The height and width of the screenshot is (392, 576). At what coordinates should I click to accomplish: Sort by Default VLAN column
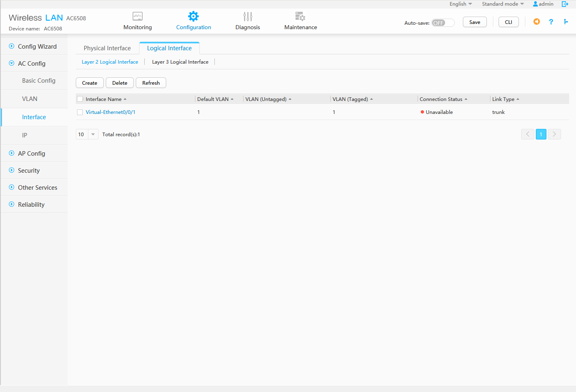point(215,99)
